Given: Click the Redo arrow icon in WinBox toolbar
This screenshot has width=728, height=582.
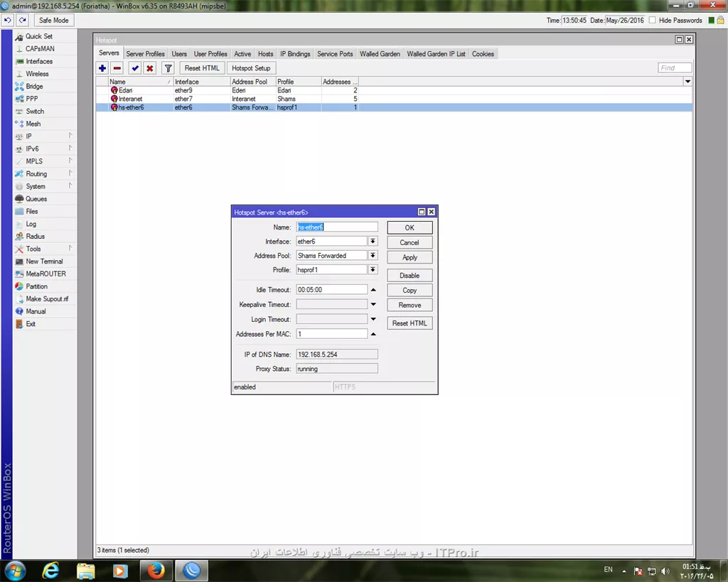Looking at the screenshot, I should pos(22,21).
